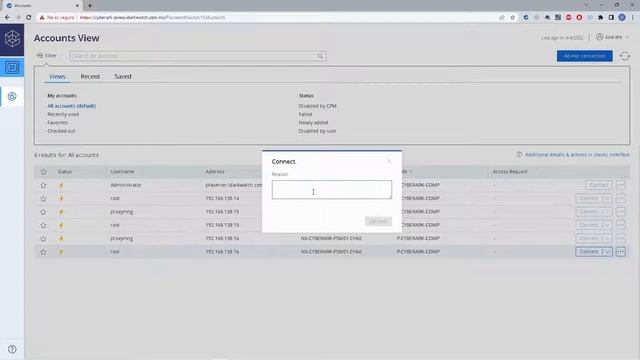Click the CyberArk logo in the sidebar
Image resolution: width=640 pixels, height=360 pixels.
(x=12, y=39)
